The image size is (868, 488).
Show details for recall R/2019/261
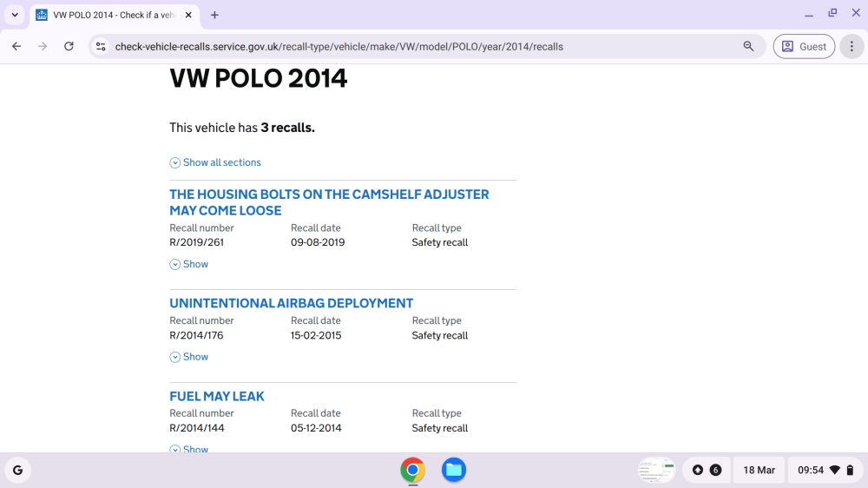point(188,264)
